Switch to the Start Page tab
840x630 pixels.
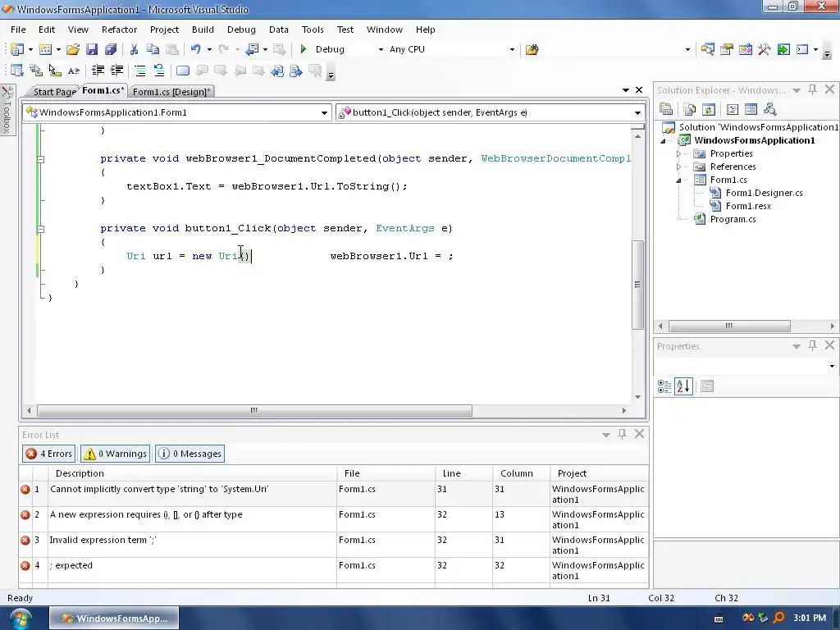point(54,92)
